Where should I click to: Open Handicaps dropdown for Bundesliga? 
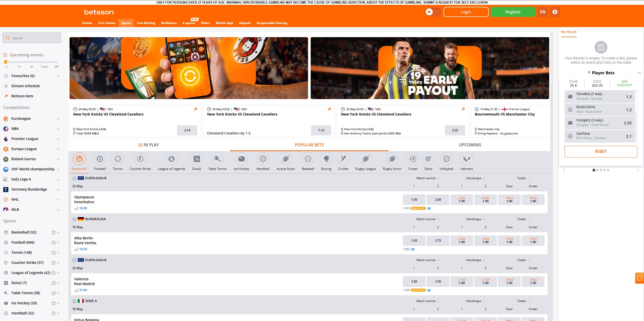(x=475, y=219)
